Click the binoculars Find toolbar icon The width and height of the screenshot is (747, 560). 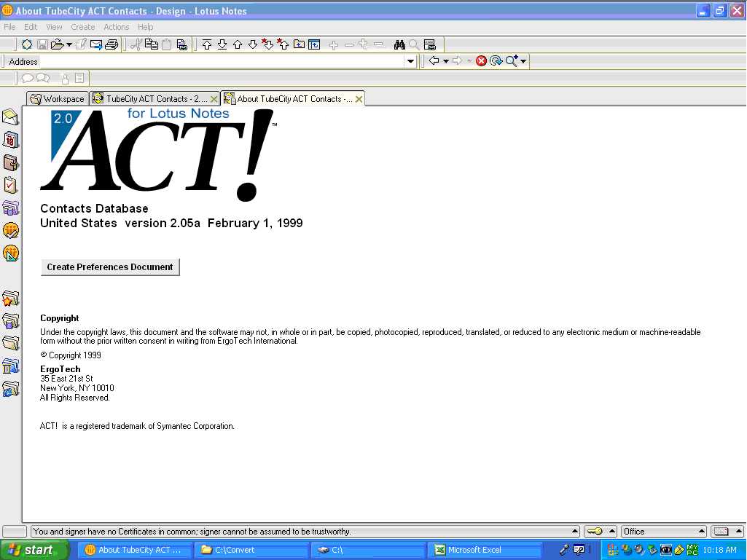click(399, 44)
